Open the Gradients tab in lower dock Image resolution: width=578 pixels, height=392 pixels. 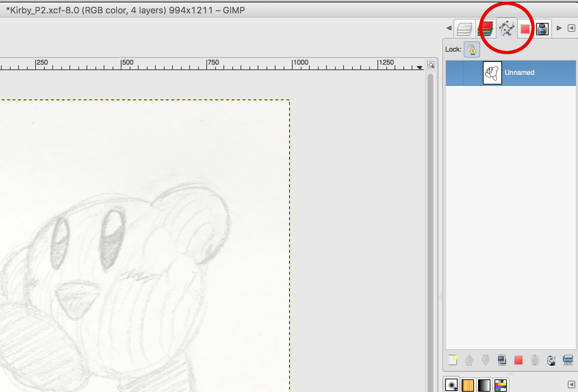[x=484, y=386]
